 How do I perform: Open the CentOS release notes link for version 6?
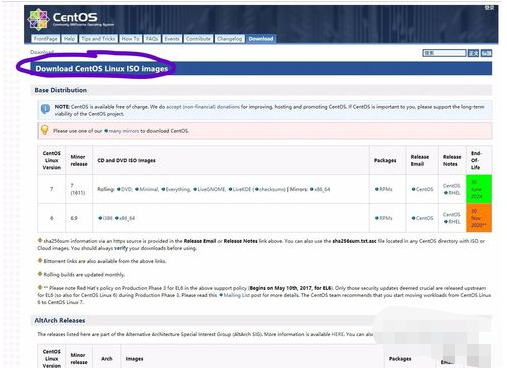click(452, 215)
